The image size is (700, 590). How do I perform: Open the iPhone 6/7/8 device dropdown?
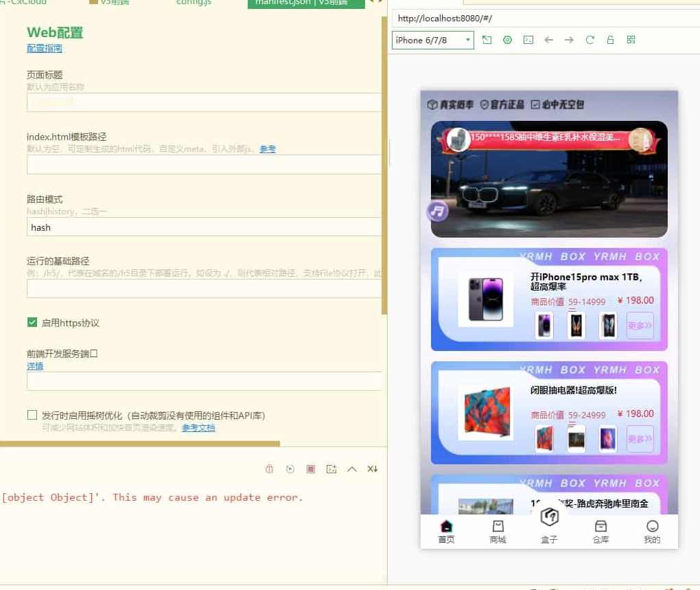[x=432, y=40]
